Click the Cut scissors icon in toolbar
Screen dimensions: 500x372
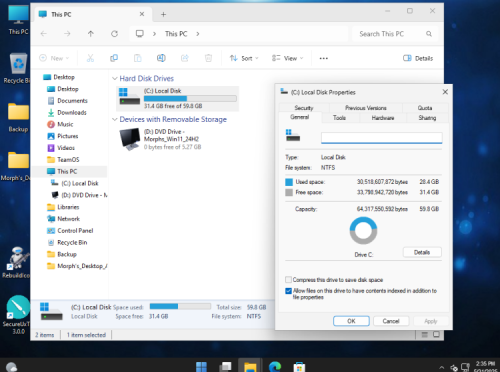tap(90, 58)
